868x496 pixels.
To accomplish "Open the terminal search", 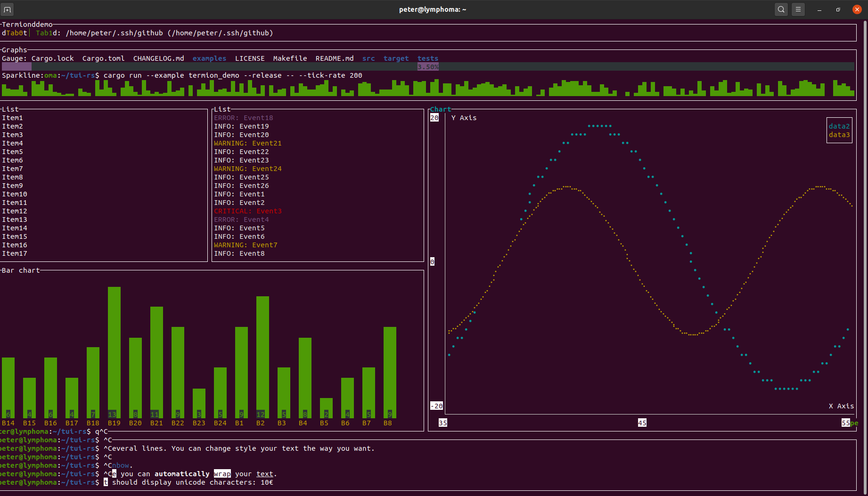I will click(x=781, y=9).
